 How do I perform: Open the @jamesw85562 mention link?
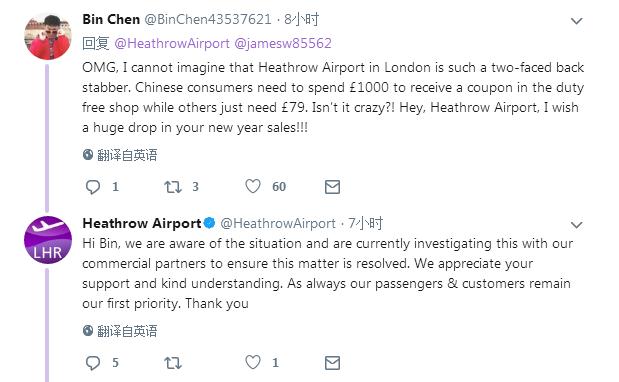click(x=283, y=43)
